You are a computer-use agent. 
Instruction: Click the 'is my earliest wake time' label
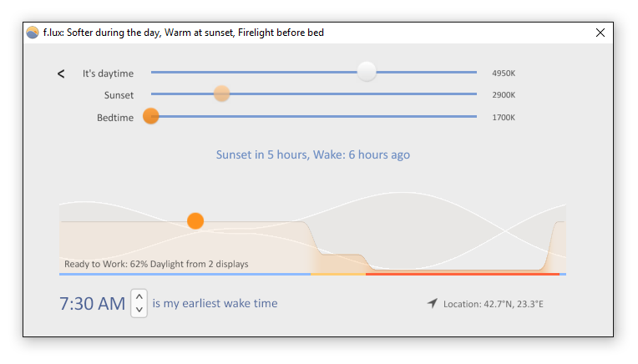pos(215,303)
